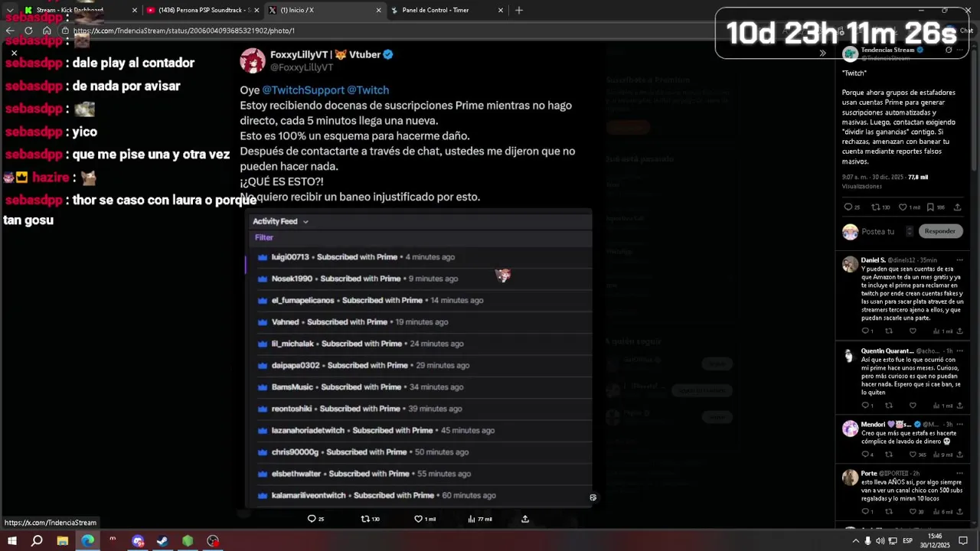Open Daniel S. profile avatar
Screen dimensions: 980x551
850,265
